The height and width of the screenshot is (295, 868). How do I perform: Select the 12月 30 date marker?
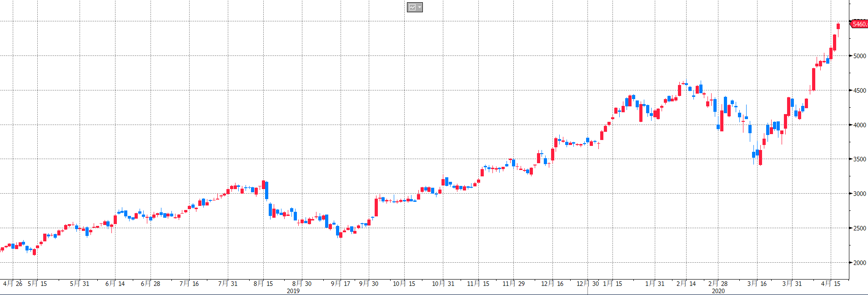tap(587, 284)
